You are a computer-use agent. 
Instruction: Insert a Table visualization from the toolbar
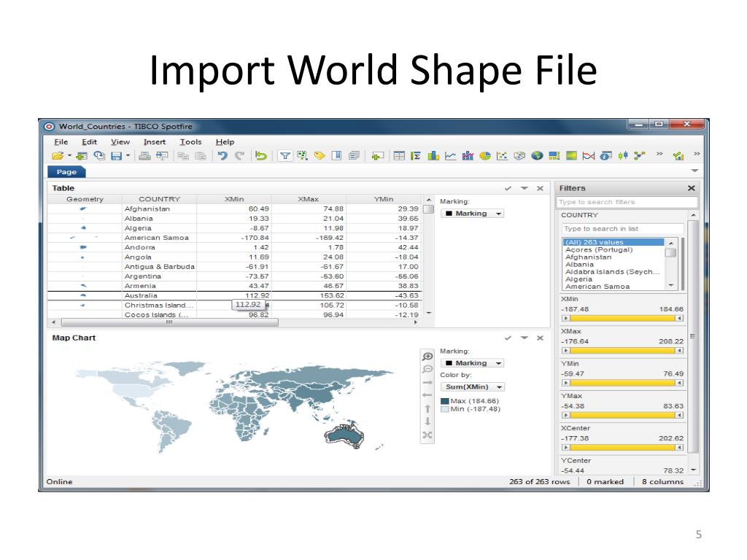click(x=399, y=156)
